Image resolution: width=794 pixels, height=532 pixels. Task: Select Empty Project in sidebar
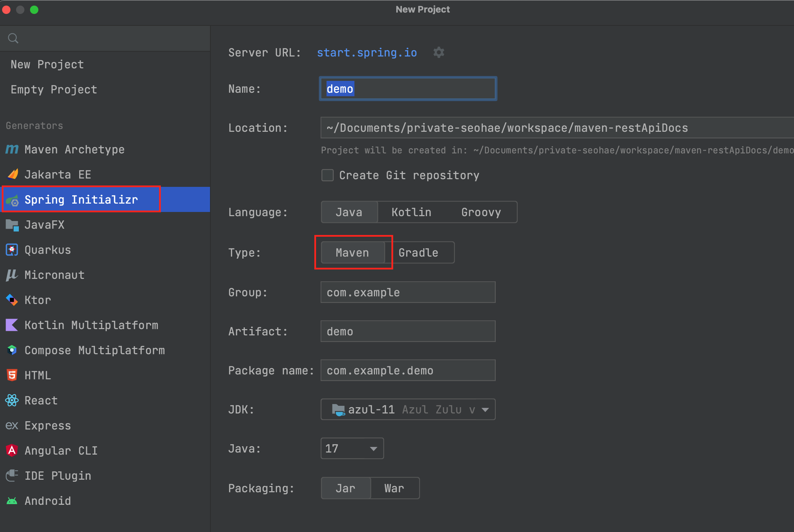(54, 90)
